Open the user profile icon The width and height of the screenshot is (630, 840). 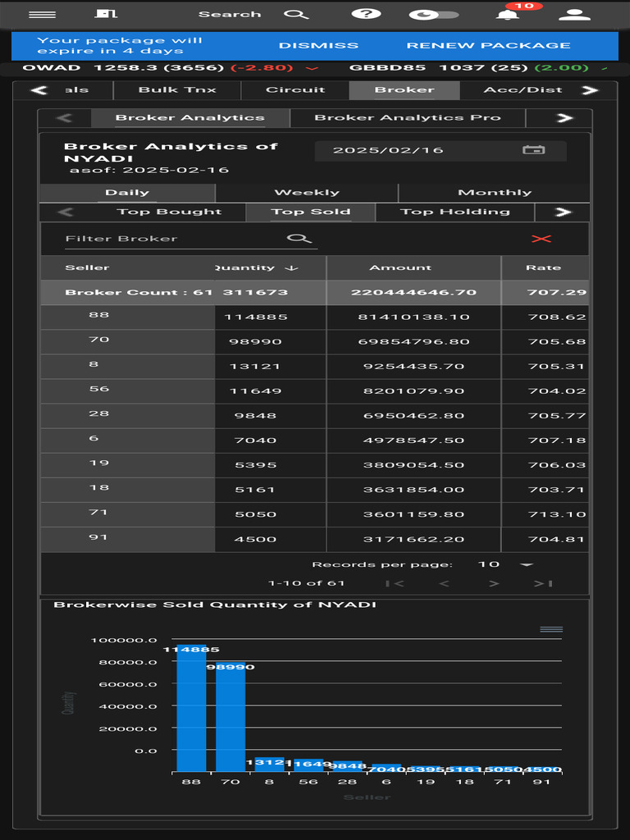point(574,15)
